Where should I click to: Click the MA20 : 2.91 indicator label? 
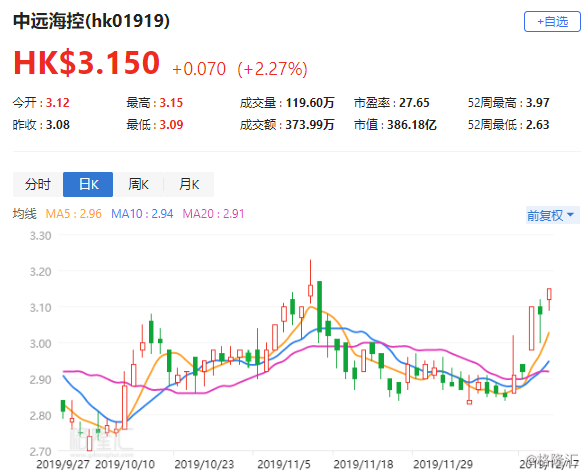click(213, 214)
